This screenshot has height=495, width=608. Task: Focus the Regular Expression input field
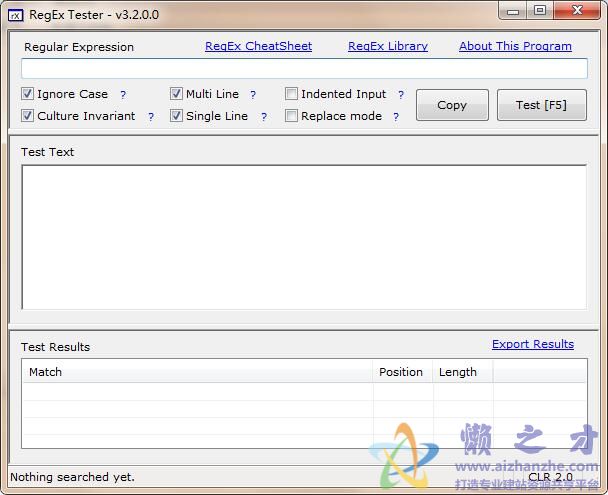pyautogui.click(x=304, y=69)
